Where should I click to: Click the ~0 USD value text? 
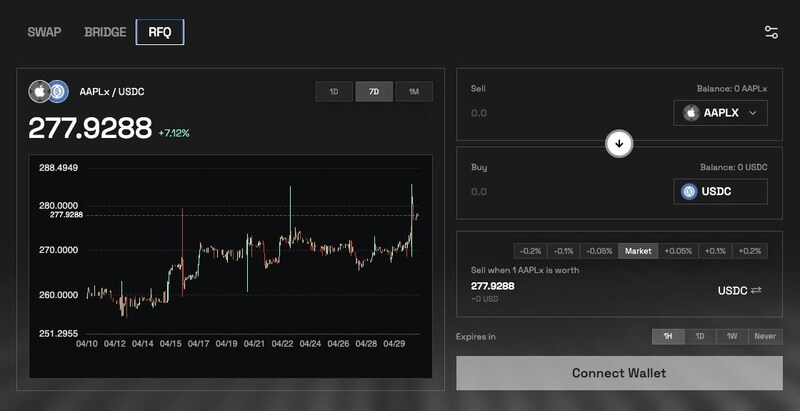click(484, 299)
